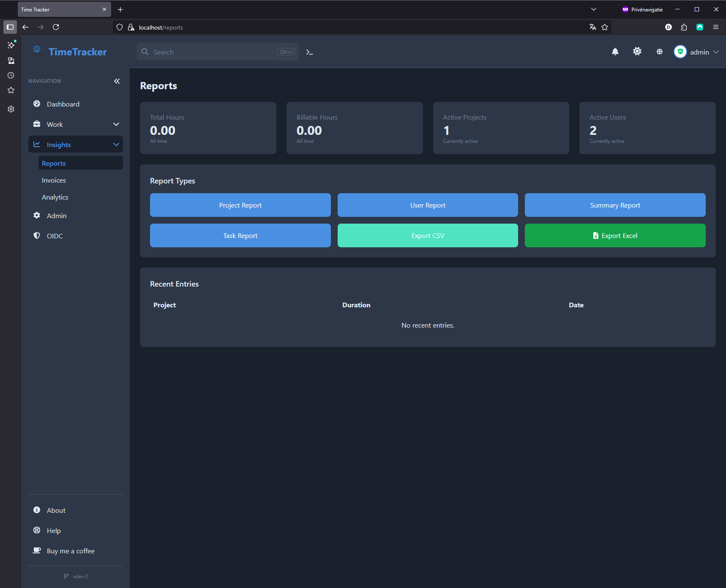This screenshot has width=726, height=588.
Task: Reload the page with the refresh icon
Action: click(56, 27)
